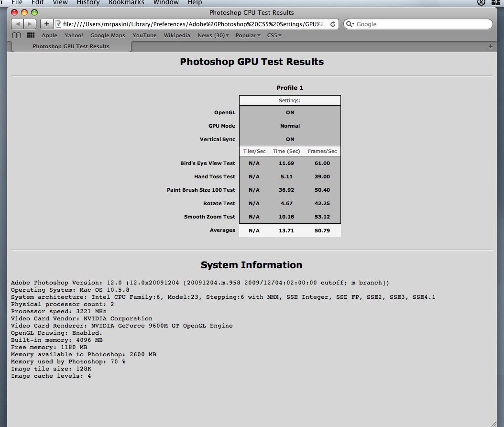Click the Back navigation arrow
The width and height of the screenshot is (504, 427).
[17, 24]
